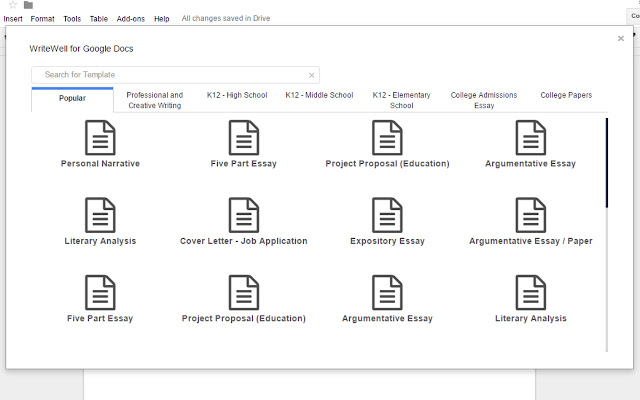Select the Cover Letter - Job Application template icon
The width and height of the screenshot is (640, 400).
[x=244, y=215]
